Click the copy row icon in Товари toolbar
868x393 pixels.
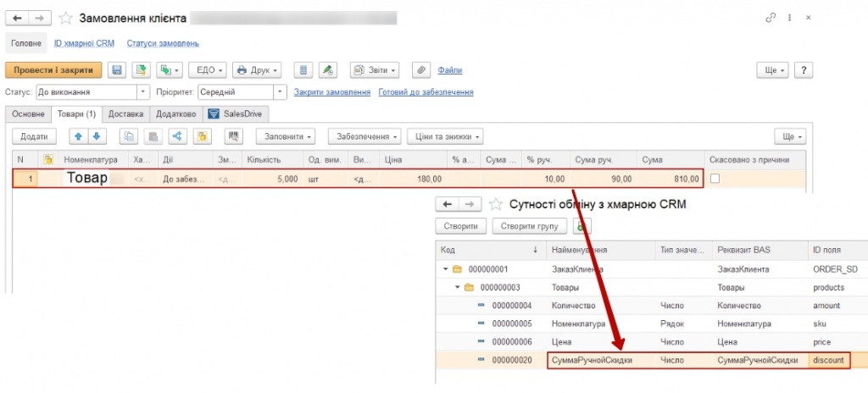(129, 136)
